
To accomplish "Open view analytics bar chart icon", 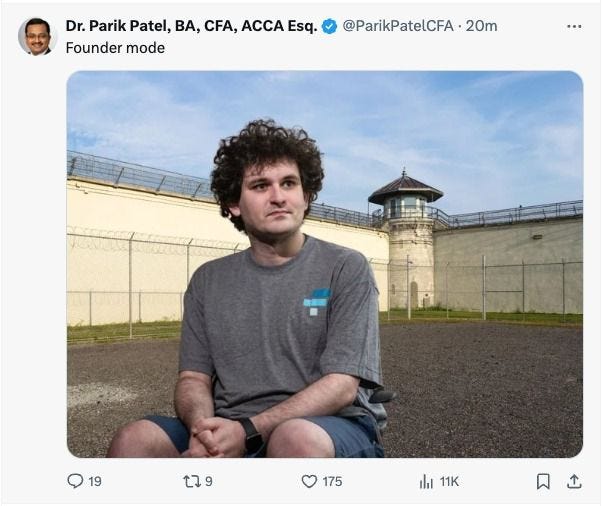I will point(426,481).
